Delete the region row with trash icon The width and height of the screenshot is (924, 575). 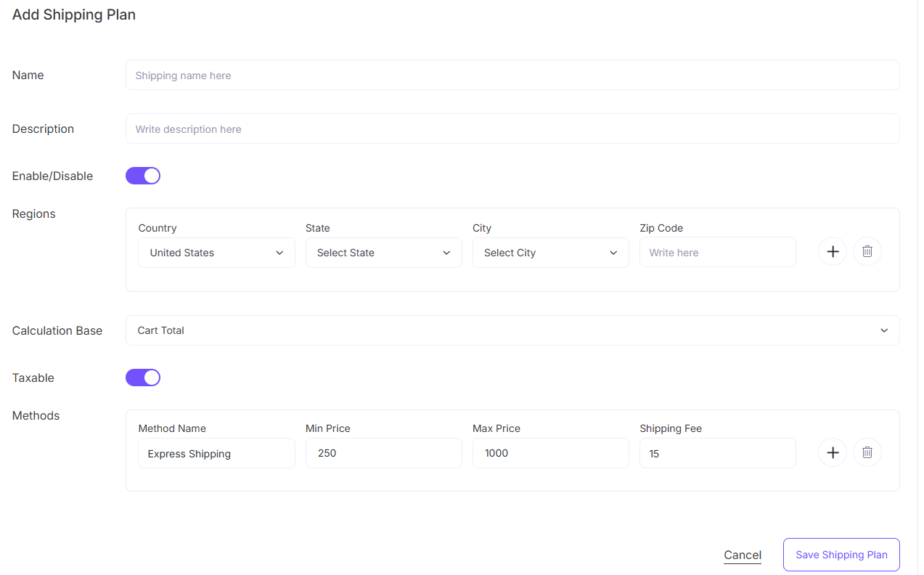coord(867,251)
